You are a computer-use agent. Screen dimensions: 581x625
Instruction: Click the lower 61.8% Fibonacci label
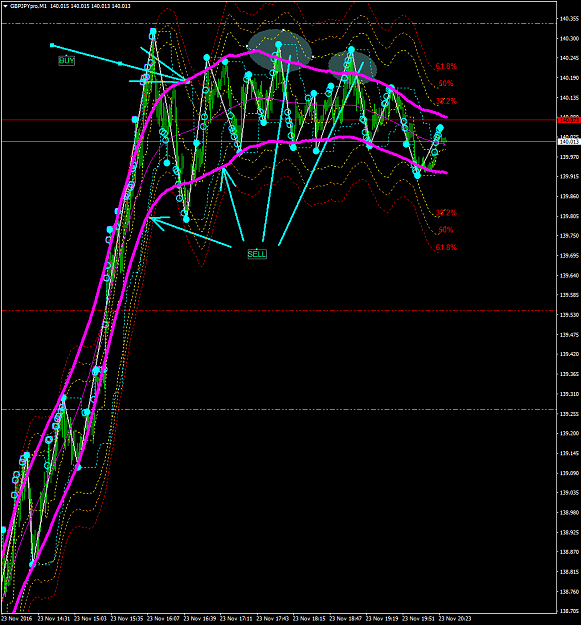(446, 247)
